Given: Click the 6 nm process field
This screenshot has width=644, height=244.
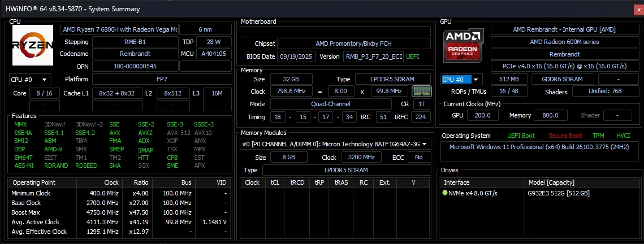Looking at the screenshot, I should [x=205, y=29].
